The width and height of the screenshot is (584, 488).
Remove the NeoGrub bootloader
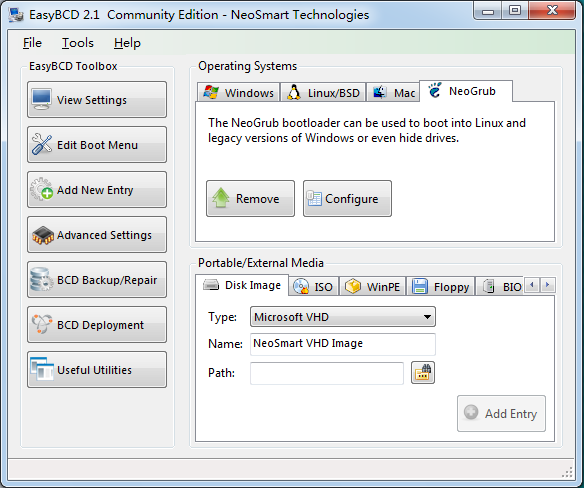(250, 199)
